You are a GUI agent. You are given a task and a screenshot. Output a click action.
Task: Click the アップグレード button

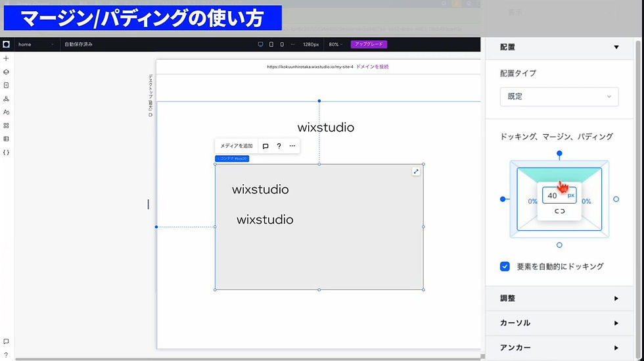pyautogui.click(x=369, y=45)
